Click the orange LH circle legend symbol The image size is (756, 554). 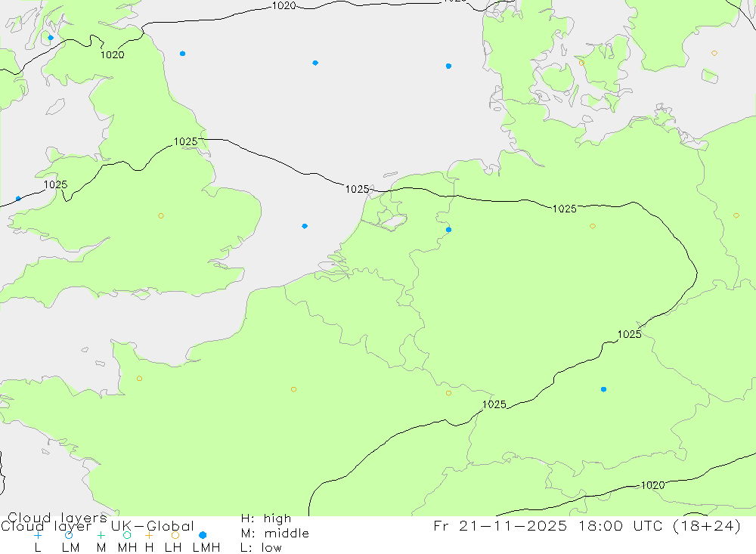tap(175, 535)
